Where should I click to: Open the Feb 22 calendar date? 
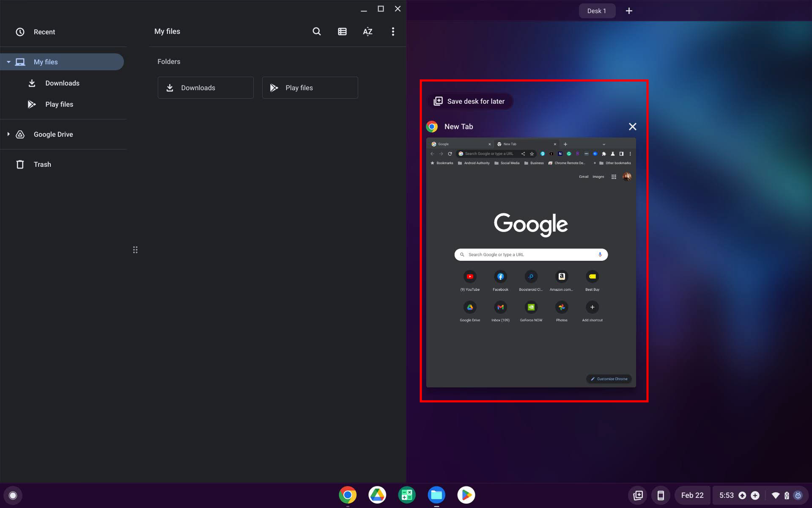click(692, 495)
